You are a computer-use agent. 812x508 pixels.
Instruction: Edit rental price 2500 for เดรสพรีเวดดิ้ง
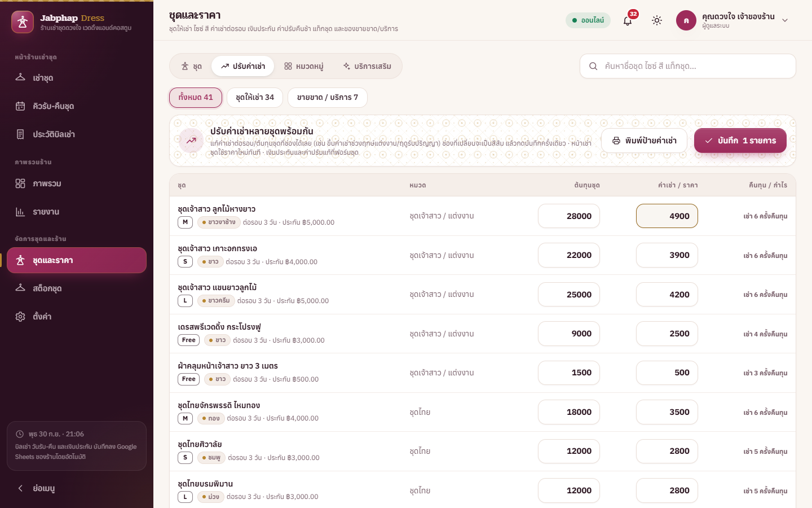coord(667,334)
